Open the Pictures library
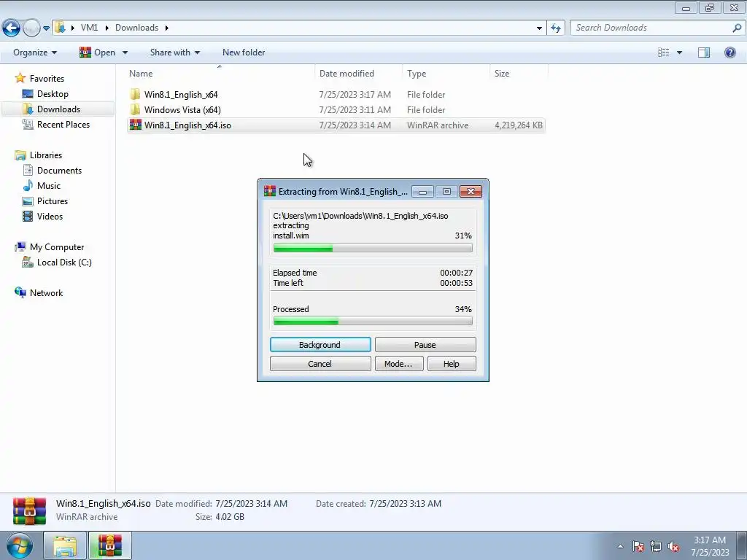The width and height of the screenshot is (747, 560). (53, 201)
